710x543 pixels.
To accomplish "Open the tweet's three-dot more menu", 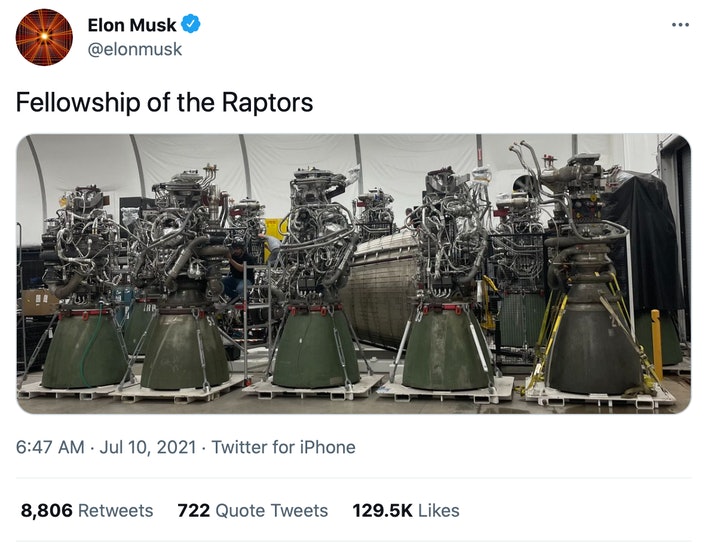I will coord(681,26).
